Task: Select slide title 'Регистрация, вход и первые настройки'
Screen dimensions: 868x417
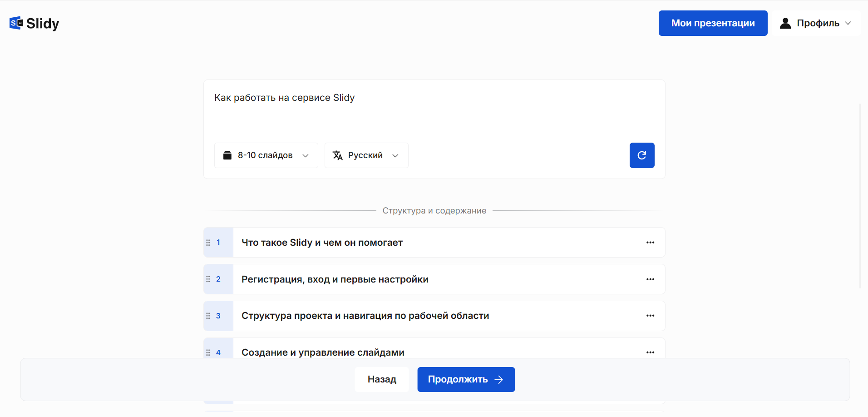Action: pos(335,279)
